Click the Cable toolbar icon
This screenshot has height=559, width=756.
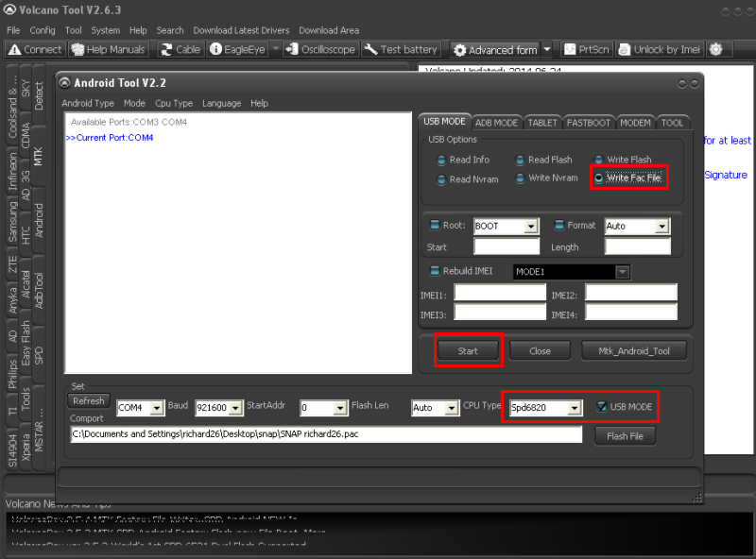pos(180,49)
